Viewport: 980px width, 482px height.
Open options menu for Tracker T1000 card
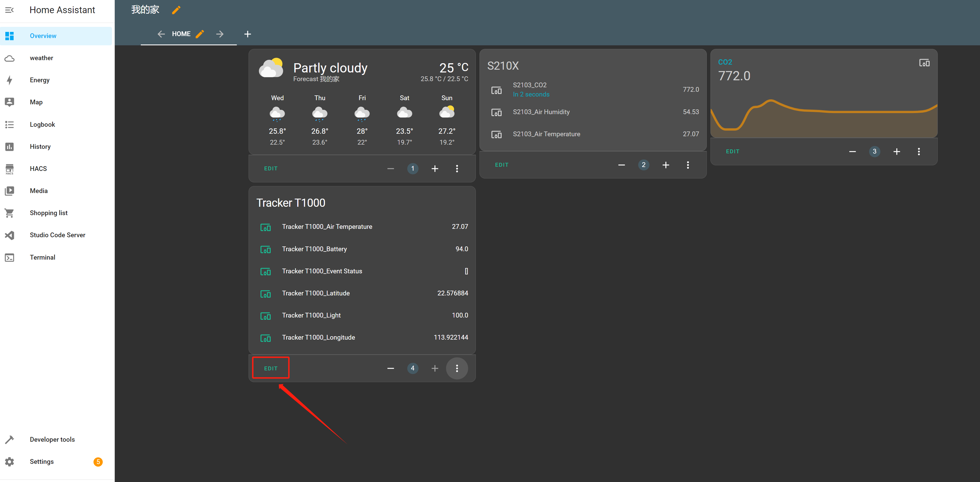point(457,368)
